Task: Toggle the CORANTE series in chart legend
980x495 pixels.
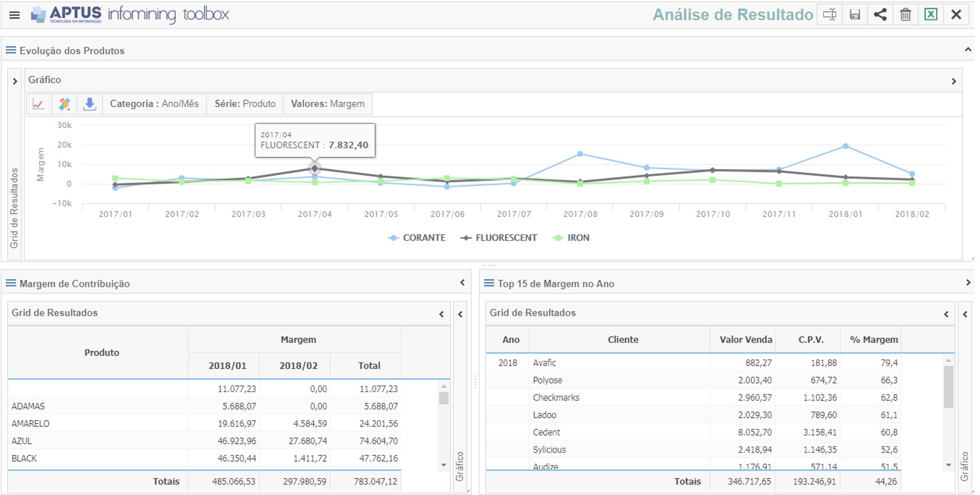Action: (423, 238)
